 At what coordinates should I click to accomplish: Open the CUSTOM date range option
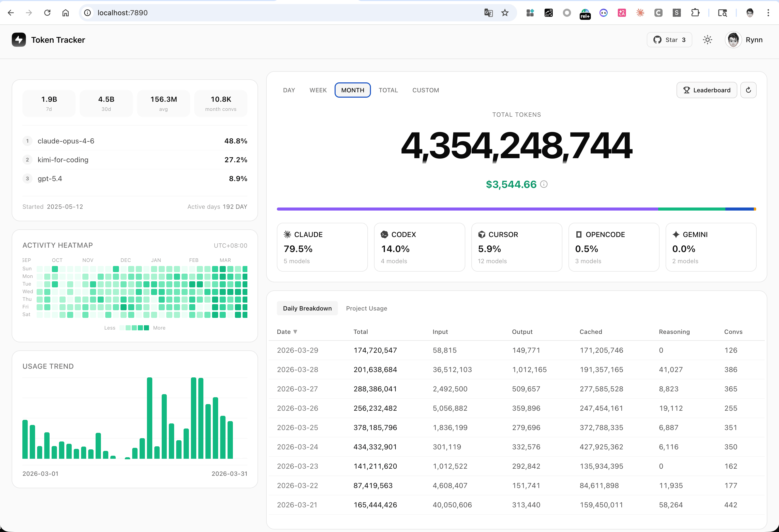pyautogui.click(x=425, y=90)
